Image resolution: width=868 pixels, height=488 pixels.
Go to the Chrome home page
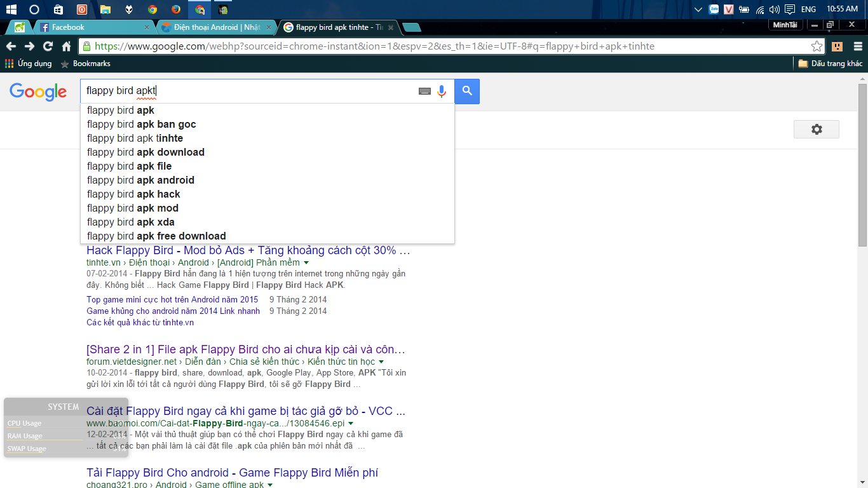[x=66, y=46]
